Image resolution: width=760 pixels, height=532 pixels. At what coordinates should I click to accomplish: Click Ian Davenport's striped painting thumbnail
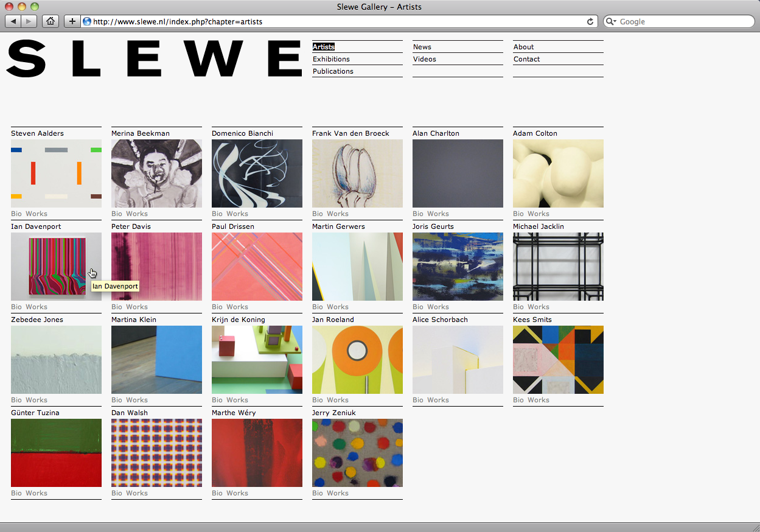(56, 266)
